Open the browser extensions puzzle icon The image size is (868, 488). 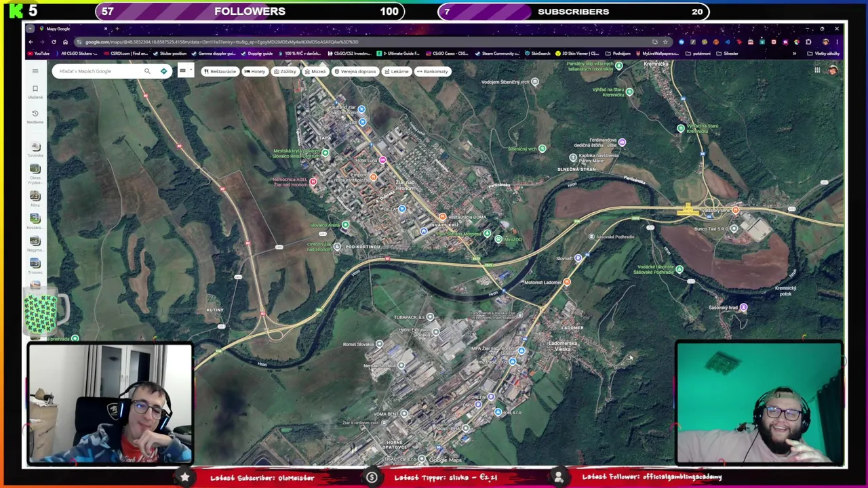coord(808,42)
